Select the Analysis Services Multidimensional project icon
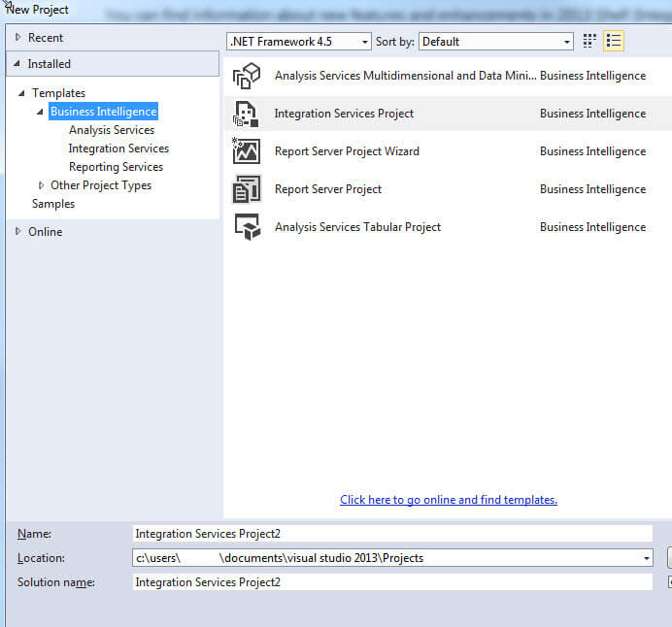The width and height of the screenshot is (672, 627). 247,76
